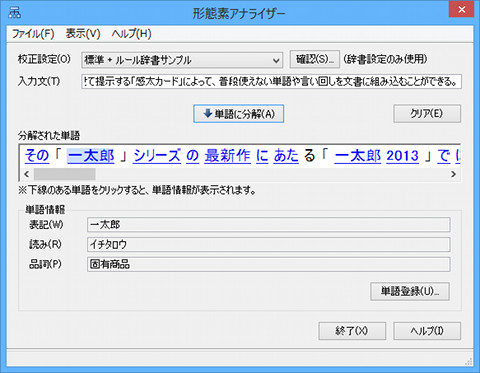480x373 pixels.
Task: Select the second 一太郎 before 2013
Action: pos(358,156)
